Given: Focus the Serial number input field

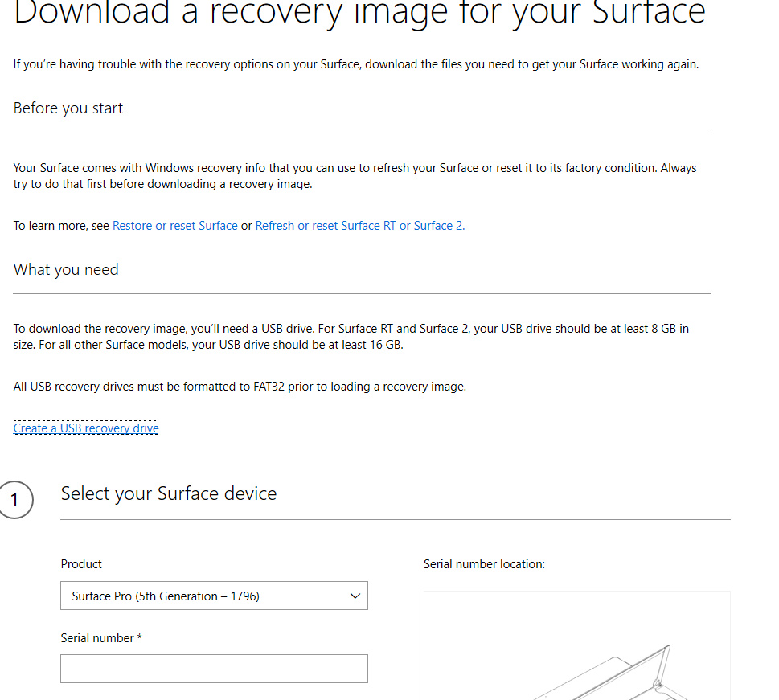Looking at the screenshot, I should [x=214, y=669].
